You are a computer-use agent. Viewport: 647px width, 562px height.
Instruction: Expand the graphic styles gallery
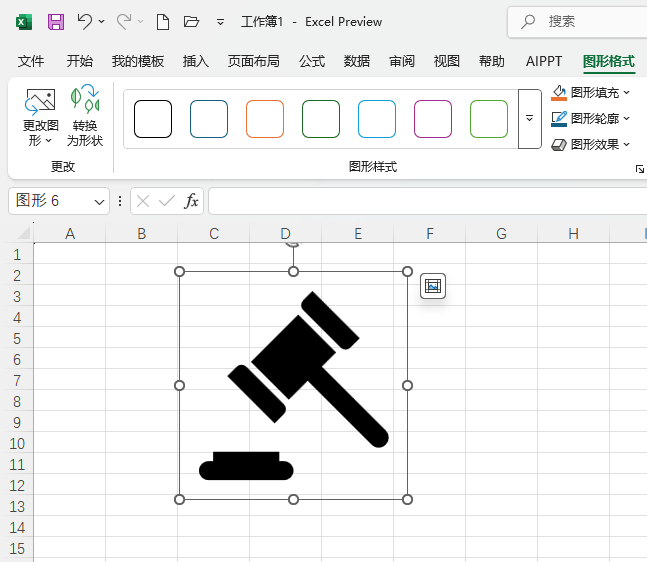[x=530, y=118]
